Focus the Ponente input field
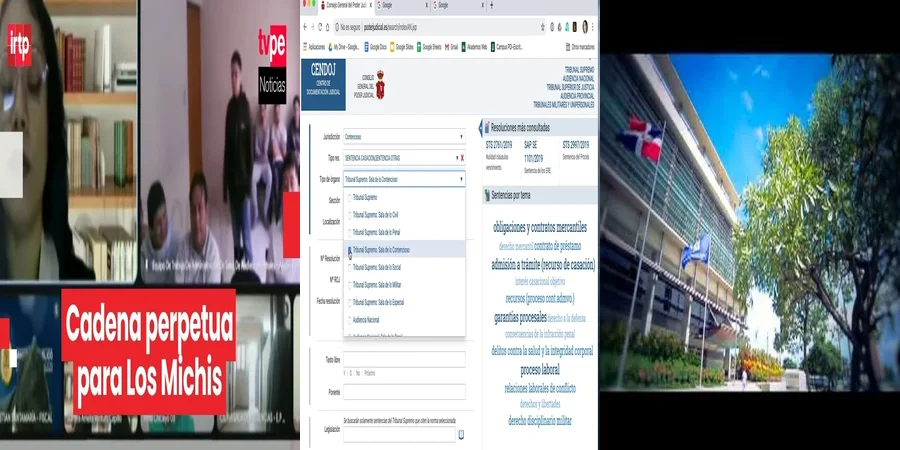This screenshot has width=900, height=450. point(404,392)
